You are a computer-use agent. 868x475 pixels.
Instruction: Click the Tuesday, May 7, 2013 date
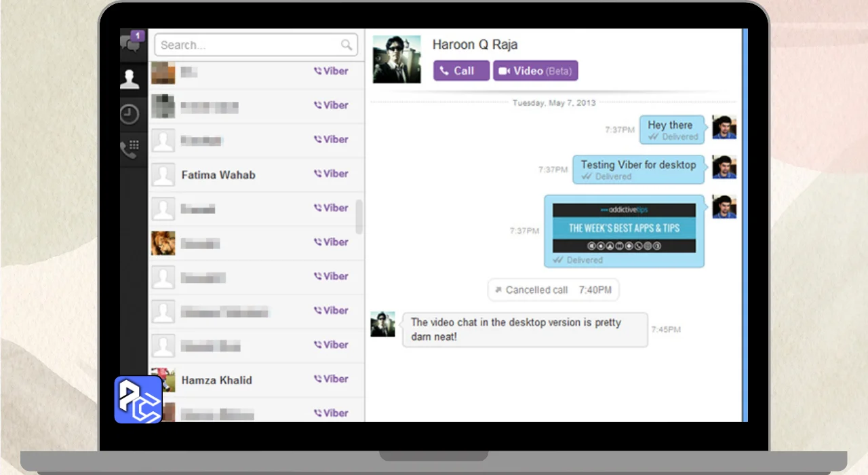554,103
